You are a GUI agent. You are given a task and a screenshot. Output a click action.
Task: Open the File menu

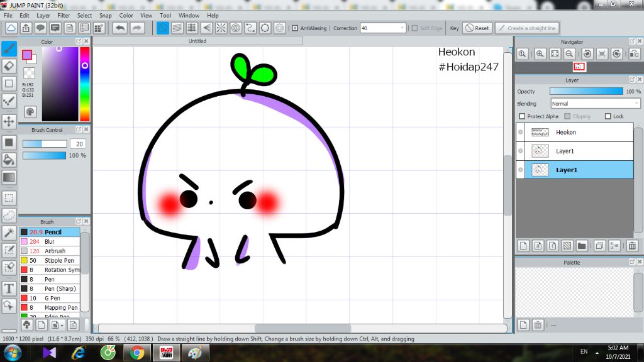(8, 15)
